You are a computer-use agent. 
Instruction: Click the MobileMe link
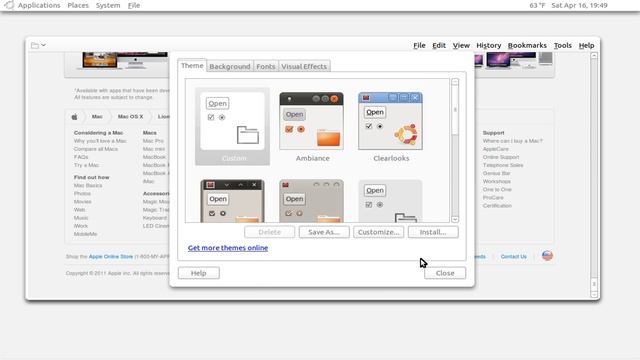pos(85,234)
